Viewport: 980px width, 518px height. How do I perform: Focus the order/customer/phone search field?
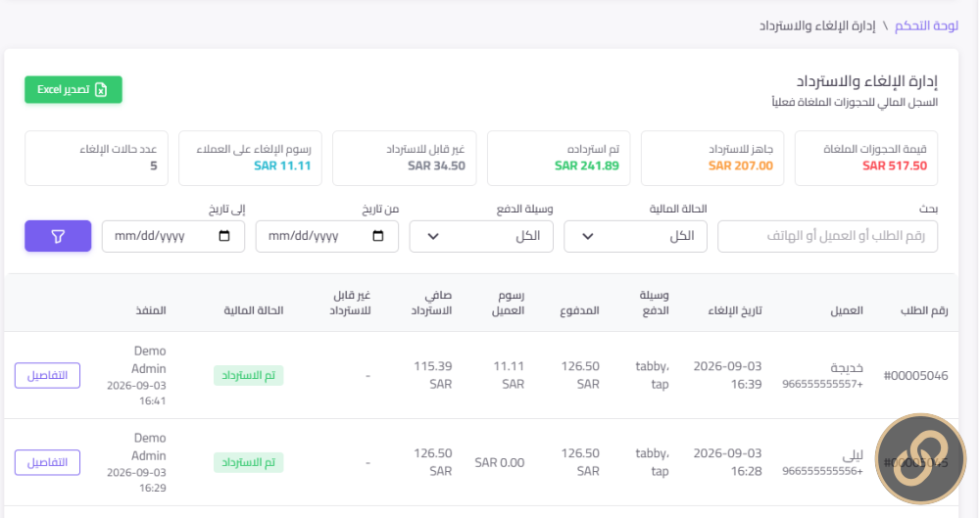click(827, 236)
